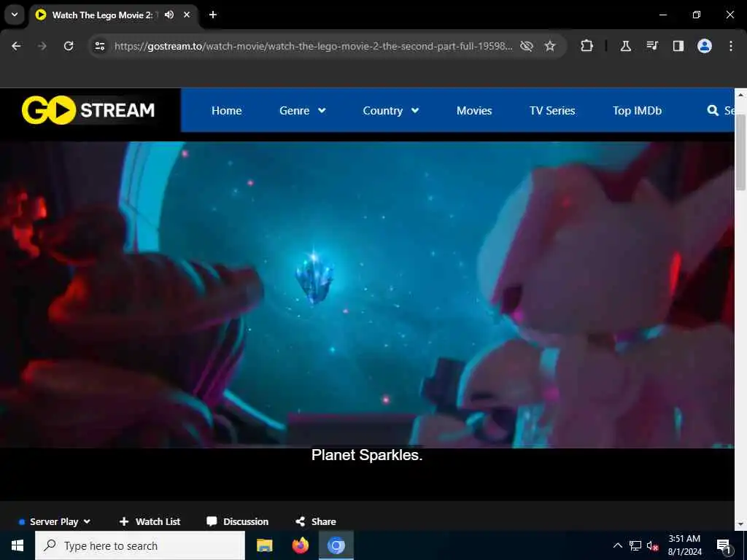This screenshot has height=560, width=747.
Task: Click the site search magnifier icon
Action: pyautogui.click(x=713, y=111)
